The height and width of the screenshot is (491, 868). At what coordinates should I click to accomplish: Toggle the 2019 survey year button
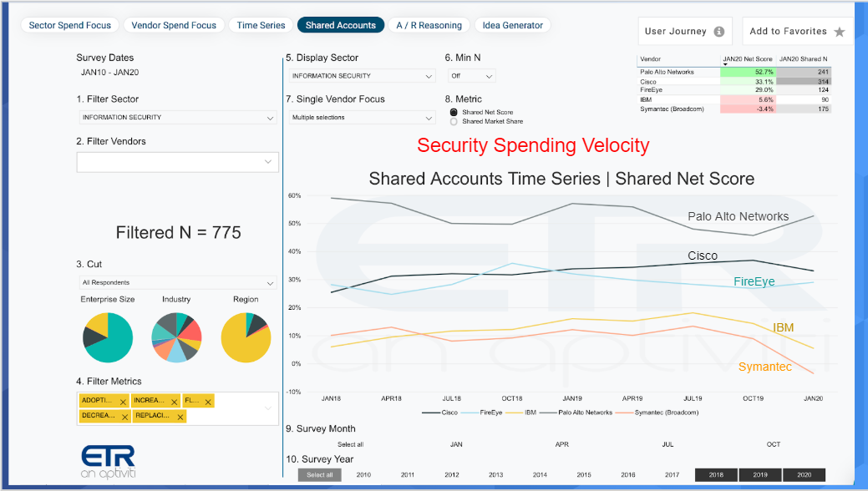(760, 475)
